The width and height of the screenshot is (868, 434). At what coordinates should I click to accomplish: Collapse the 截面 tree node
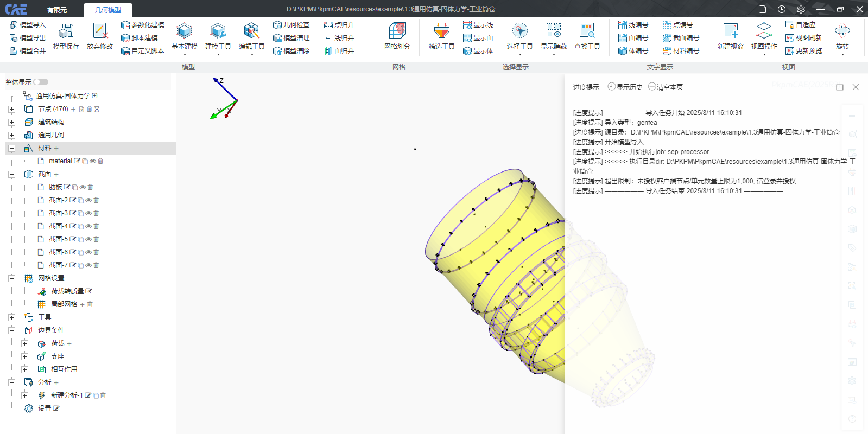pyautogui.click(x=11, y=174)
